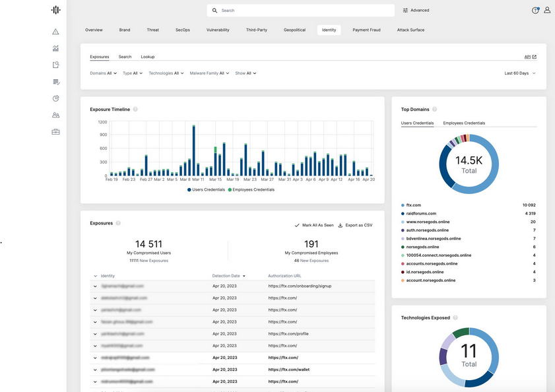This screenshot has height=392, width=555.
Task: Click the API link
Action: point(527,57)
